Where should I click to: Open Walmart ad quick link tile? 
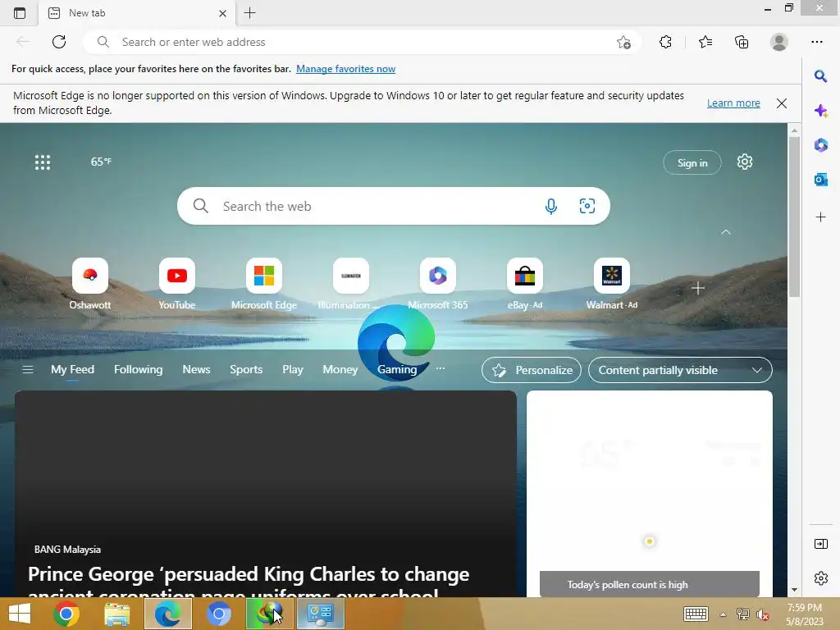(611, 284)
